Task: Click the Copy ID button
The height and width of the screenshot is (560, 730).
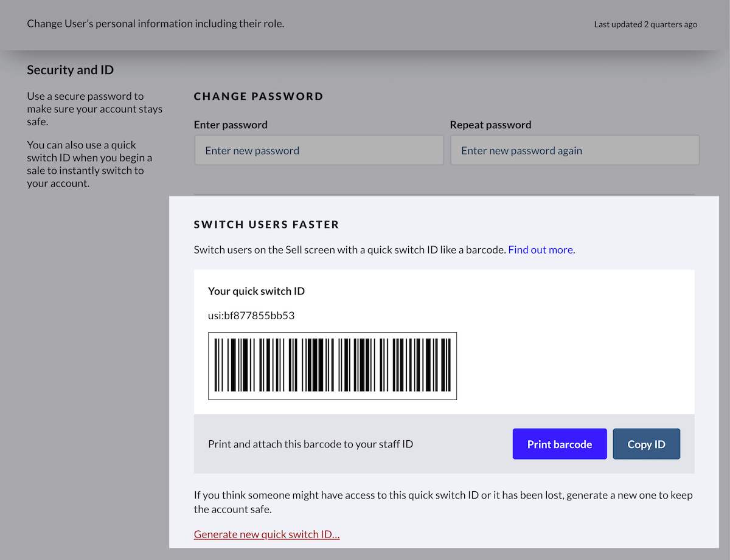Action: pyautogui.click(x=646, y=444)
